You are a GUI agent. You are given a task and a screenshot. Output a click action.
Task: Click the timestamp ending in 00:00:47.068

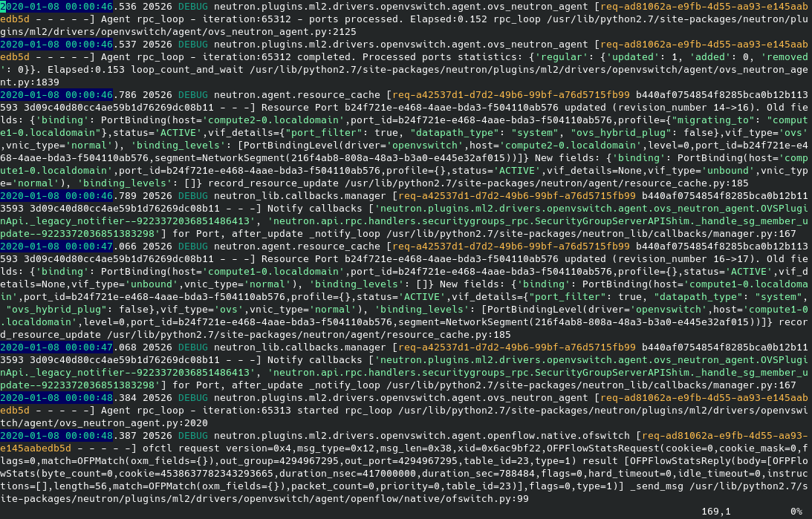[x=68, y=347]
